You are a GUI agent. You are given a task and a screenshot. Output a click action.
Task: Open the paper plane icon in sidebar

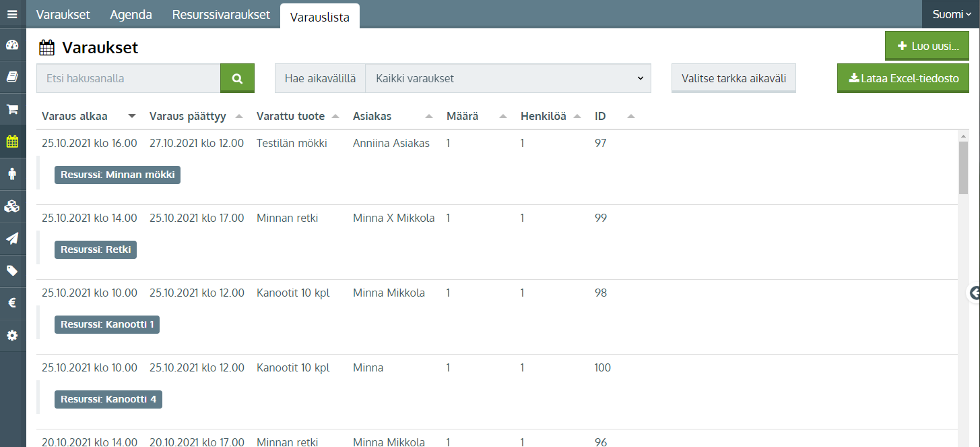[x=13, y=239]
